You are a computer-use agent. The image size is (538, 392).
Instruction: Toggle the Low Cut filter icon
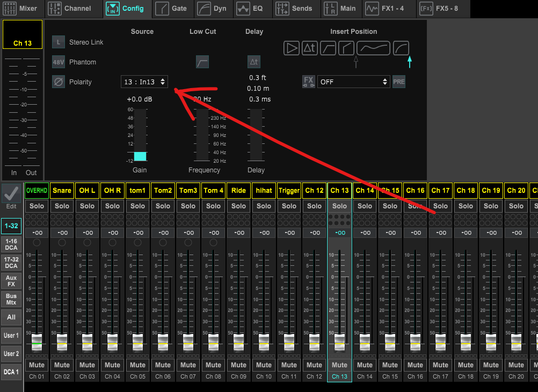[202, 62]
